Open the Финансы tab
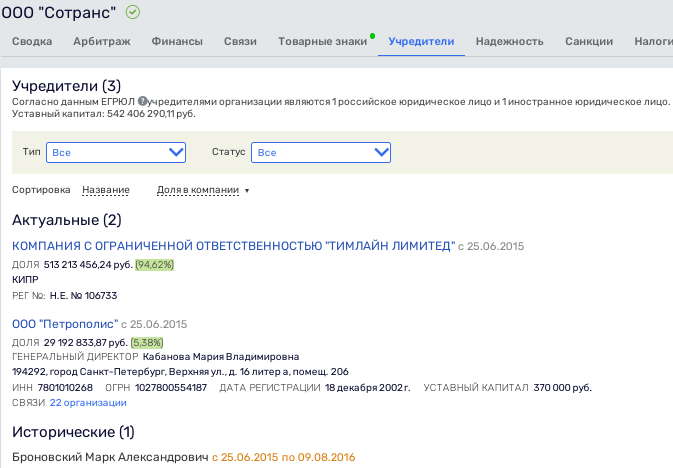This screenshot has height=468, width=673. (177, 41)
